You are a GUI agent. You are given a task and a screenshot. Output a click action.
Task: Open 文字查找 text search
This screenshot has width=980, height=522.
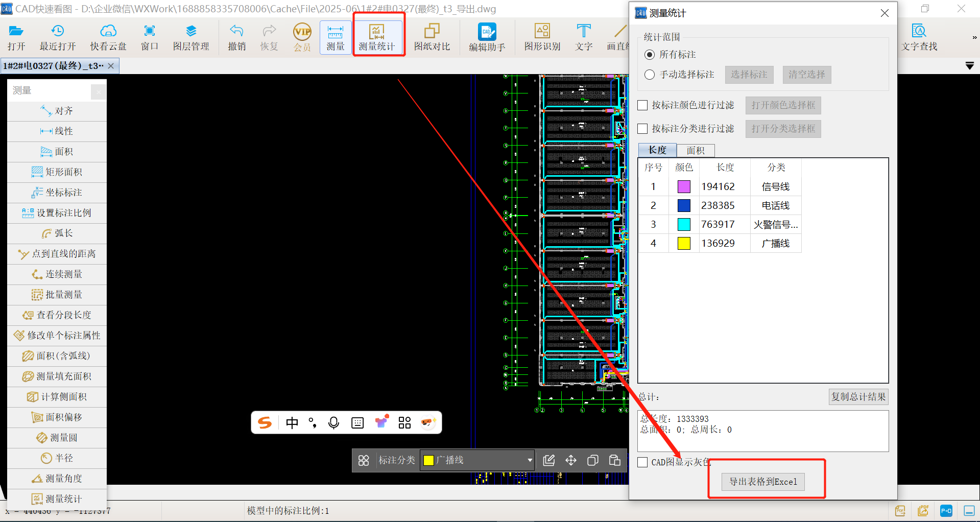(x=919, y=38)
